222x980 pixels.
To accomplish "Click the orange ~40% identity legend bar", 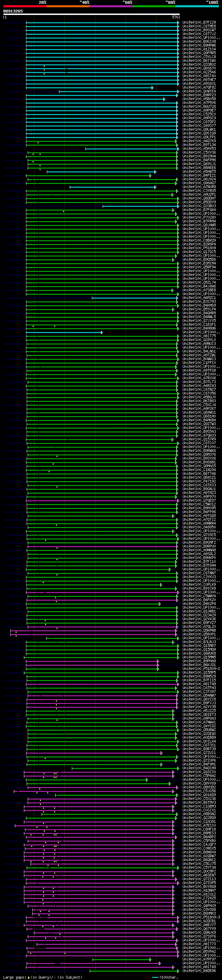I will [68, 6].
